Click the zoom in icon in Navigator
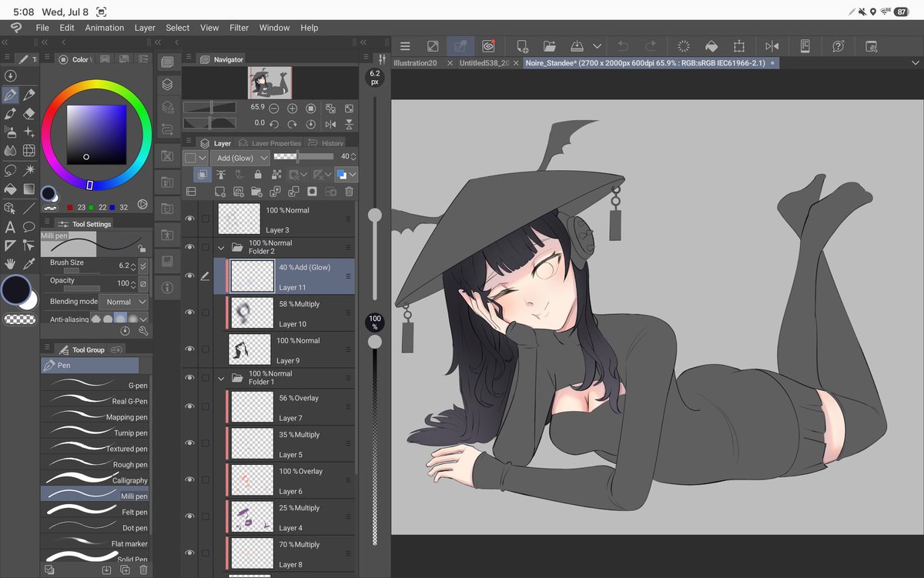 pos(293,109)
